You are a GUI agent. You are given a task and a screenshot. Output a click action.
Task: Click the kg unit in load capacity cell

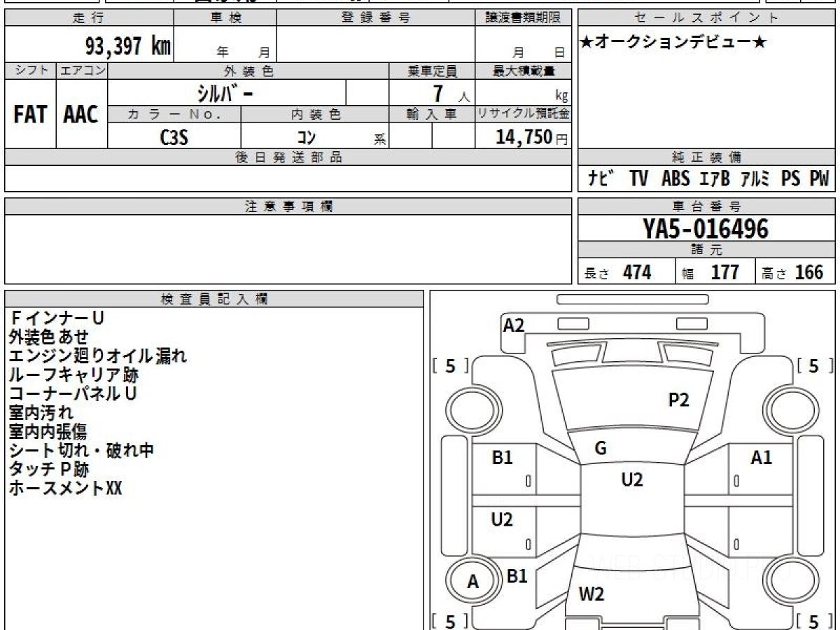561,97
